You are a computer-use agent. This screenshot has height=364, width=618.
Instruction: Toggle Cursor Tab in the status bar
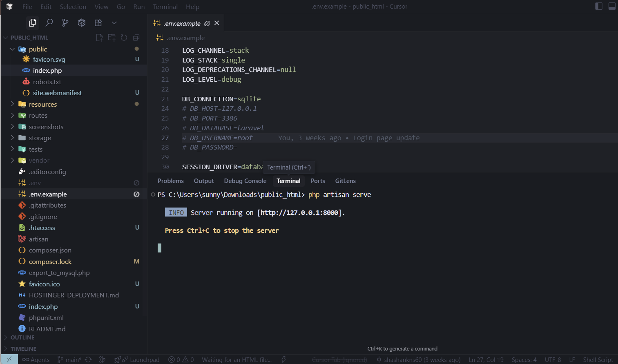(339, 360)
